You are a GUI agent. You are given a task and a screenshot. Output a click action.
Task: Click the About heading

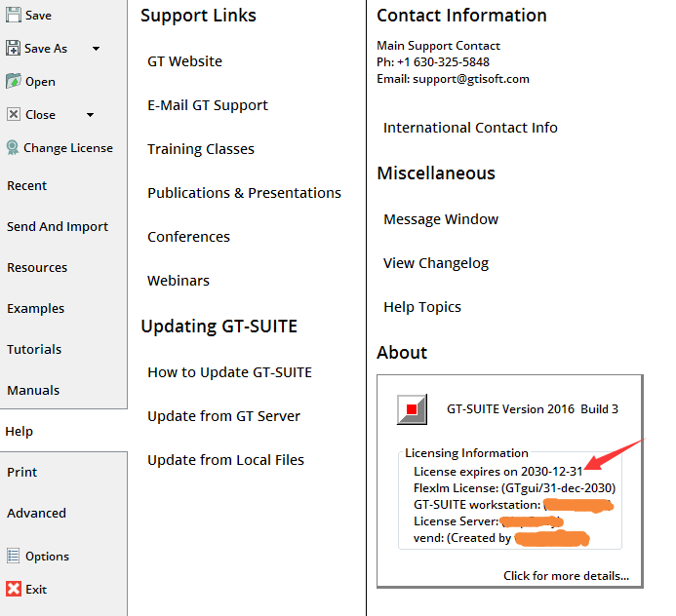pos(402,353)
